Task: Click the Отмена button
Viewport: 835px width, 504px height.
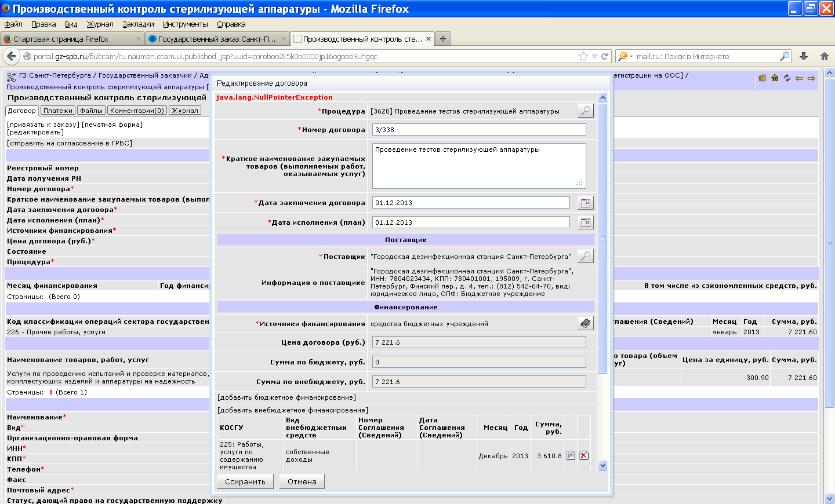Action: pos(302,481)
